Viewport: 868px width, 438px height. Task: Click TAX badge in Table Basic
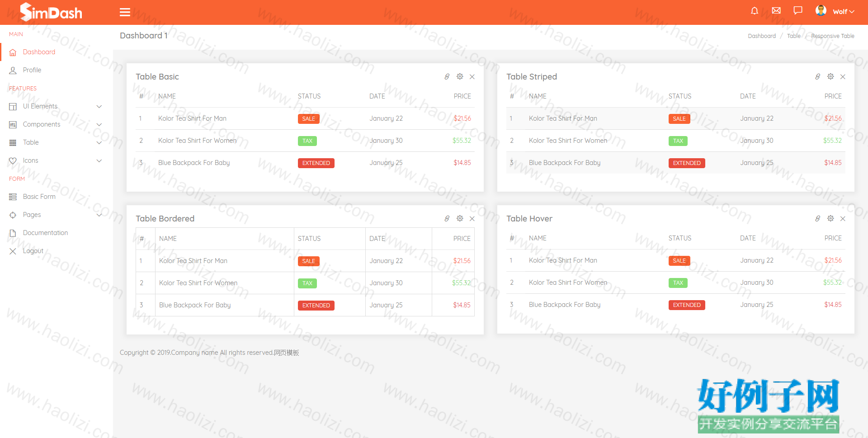click(307, 141)
